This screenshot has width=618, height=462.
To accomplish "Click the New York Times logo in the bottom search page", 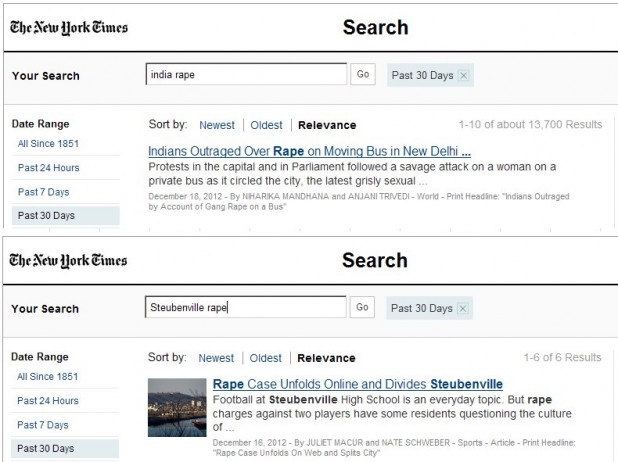I will coord(68,261).
